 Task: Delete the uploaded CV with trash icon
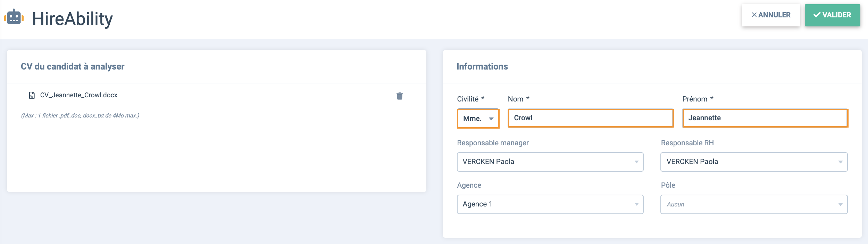[400, 96]
